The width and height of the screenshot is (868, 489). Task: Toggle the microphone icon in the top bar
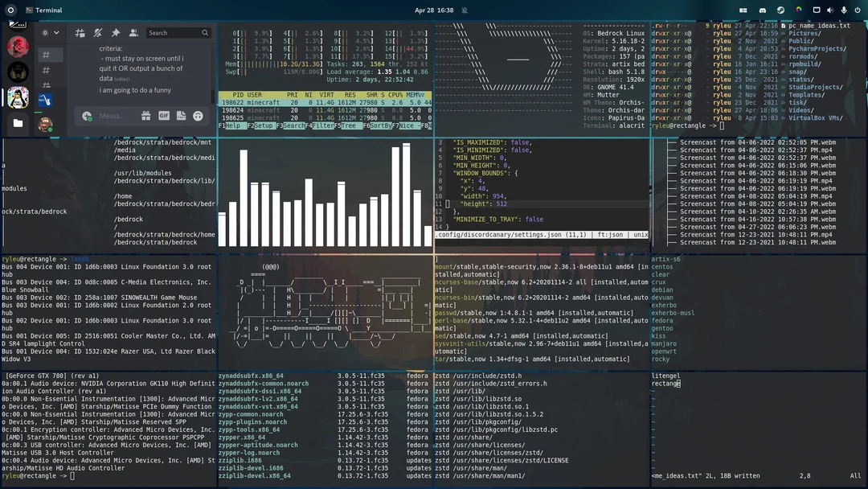(844, 10)
